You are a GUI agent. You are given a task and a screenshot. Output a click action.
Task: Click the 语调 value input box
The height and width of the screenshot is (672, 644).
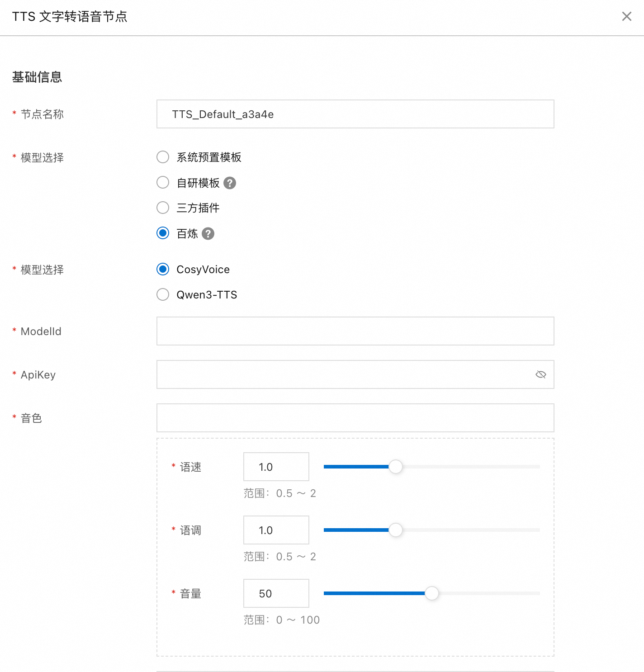pyautogui.click(x=276, y=530)
